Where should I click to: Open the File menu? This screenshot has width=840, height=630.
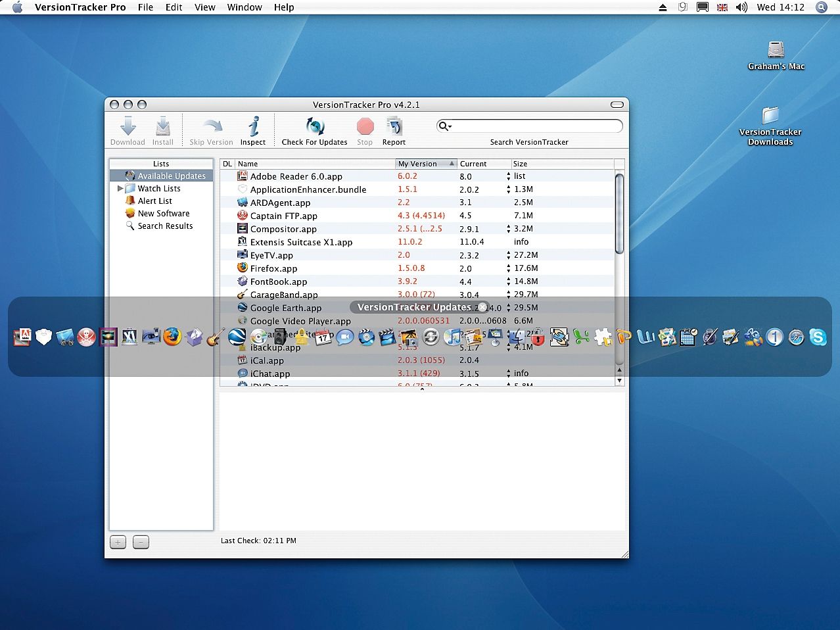145,7
